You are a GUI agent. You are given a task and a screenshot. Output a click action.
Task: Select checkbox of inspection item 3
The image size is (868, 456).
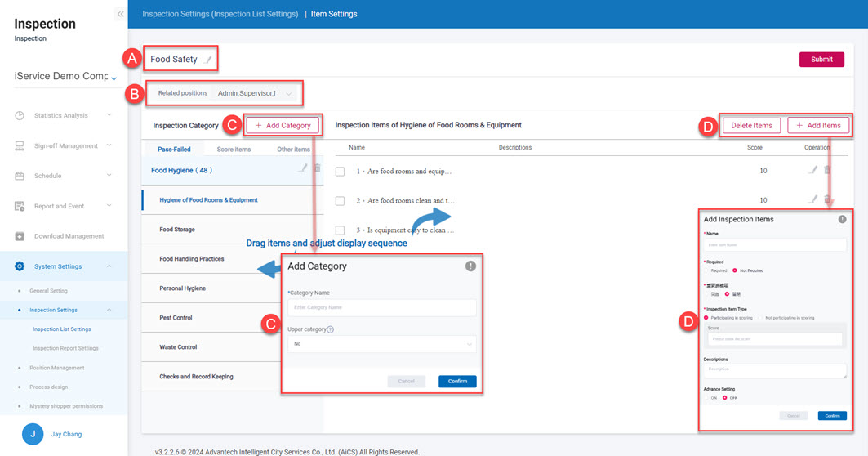click(341, 230)
